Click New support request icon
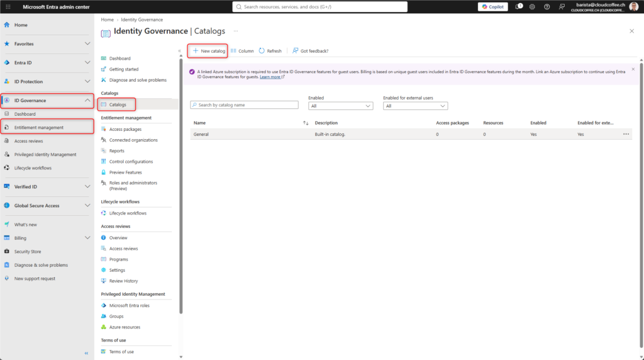This screenshot has width=644, height=360. [x=6, y=278]
